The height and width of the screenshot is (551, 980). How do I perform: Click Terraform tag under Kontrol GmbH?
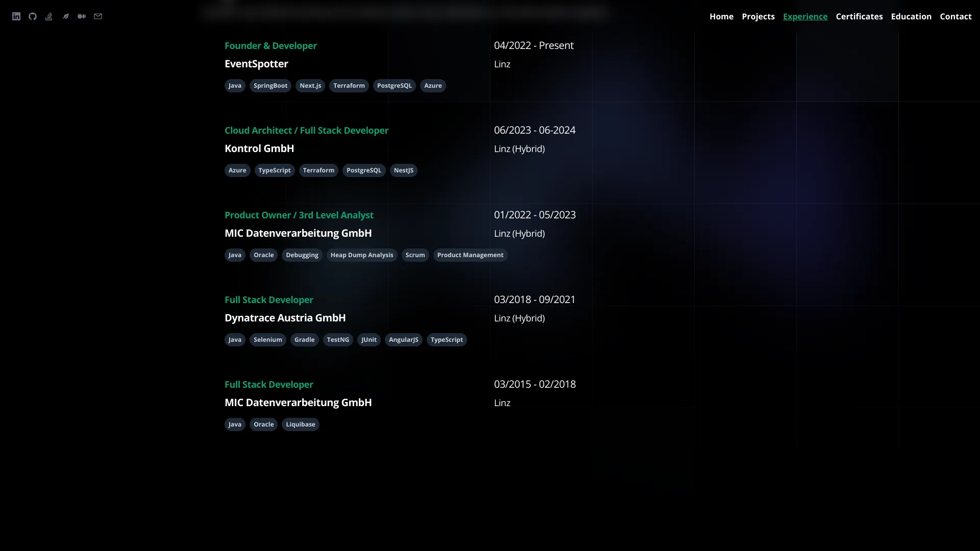(318, 170)
